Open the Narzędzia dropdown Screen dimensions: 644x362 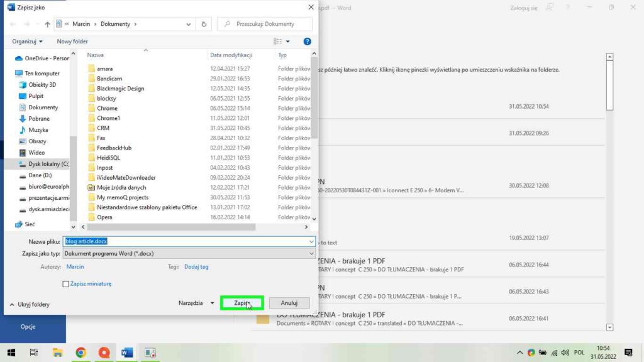[196, 303]
